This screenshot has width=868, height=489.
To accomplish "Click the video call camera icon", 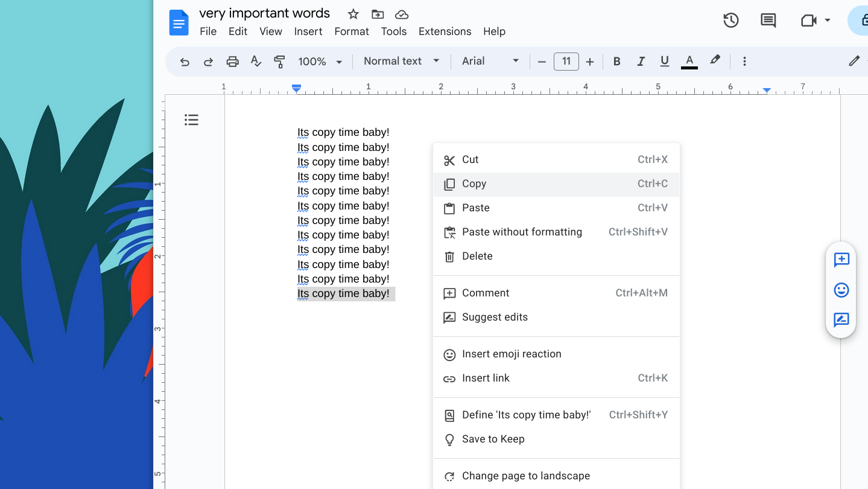I will 808,21.
